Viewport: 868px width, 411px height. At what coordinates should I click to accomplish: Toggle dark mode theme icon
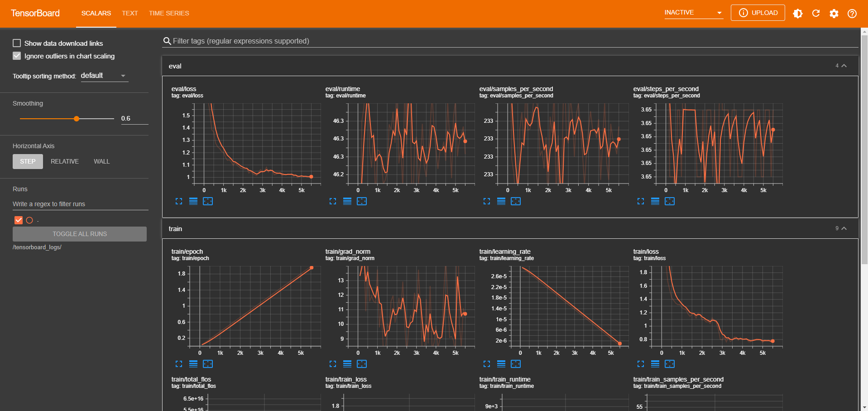tap(798, 13)
